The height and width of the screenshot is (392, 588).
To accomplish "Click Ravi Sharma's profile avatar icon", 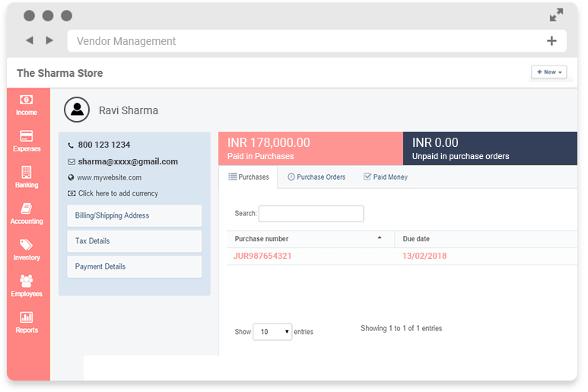I will click(x=77, y=110).
